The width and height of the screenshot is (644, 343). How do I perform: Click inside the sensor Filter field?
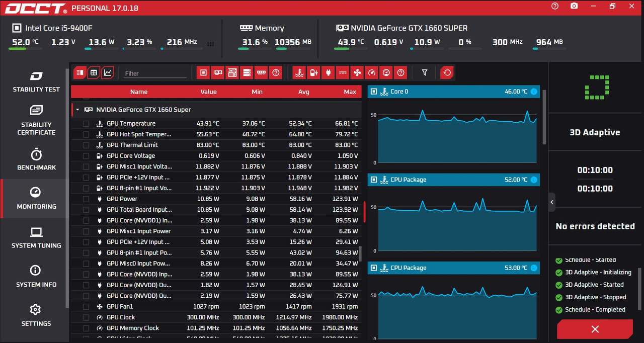click(x=155, y=73)
